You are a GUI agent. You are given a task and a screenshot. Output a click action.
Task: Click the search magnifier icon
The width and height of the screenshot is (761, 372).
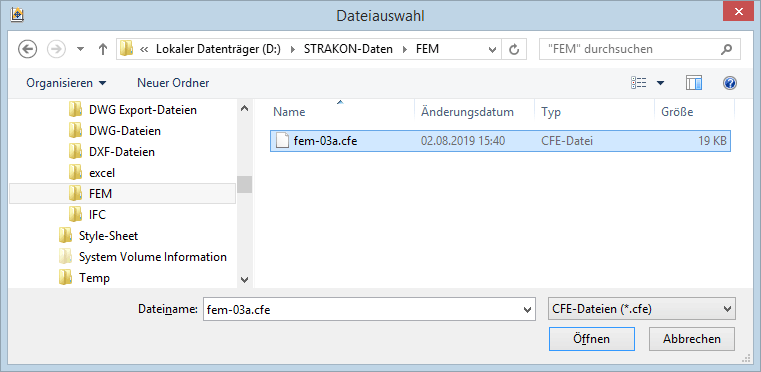click(726, 49)
